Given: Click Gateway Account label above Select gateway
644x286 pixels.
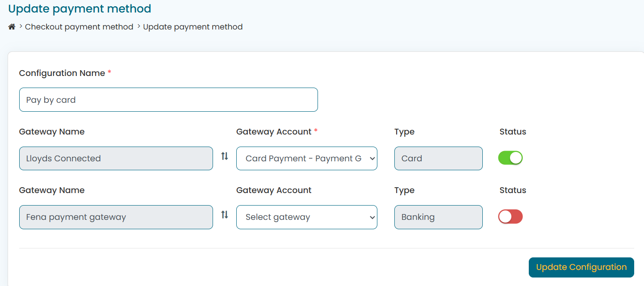Looking at the screenshot, I should 274,190.
